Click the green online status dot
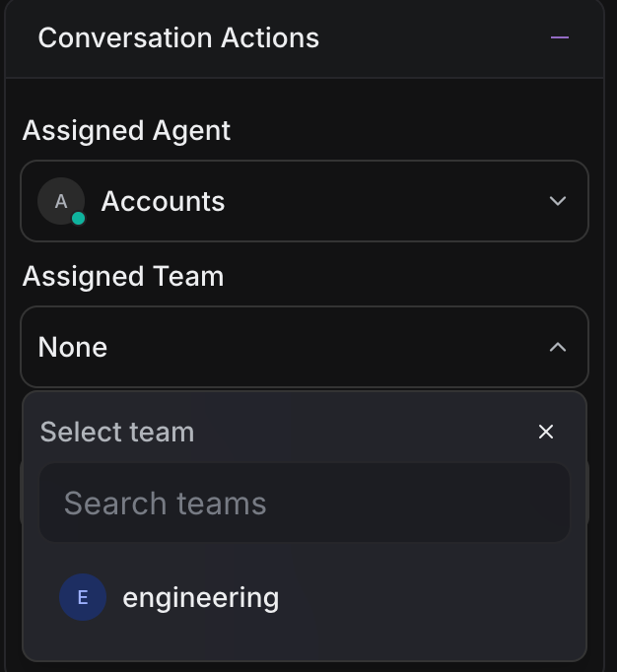This screenshot has height=672, width=617. [78, 219]
